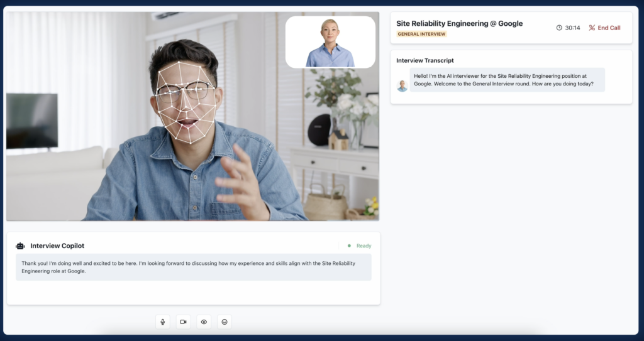Screen dimensions: 644x341
Task: Click the Interview Copilot heading
Action: [x=57, y=246]
